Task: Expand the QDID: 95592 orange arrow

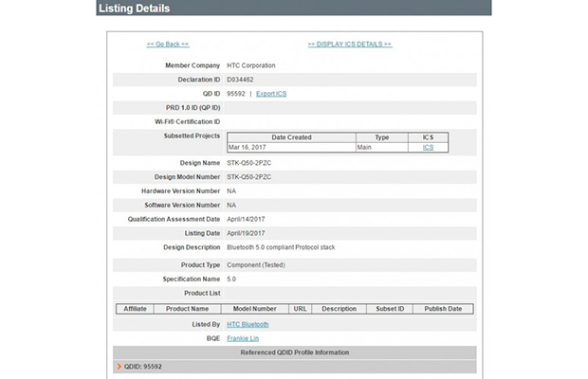Action: point(119,366)
